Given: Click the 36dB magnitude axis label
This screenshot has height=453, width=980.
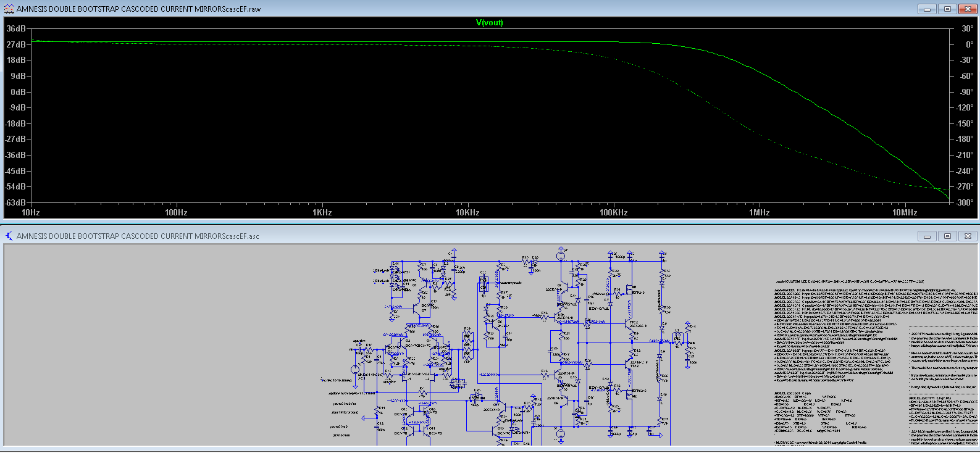Looking at the screenshot, I should pos(16,29).
